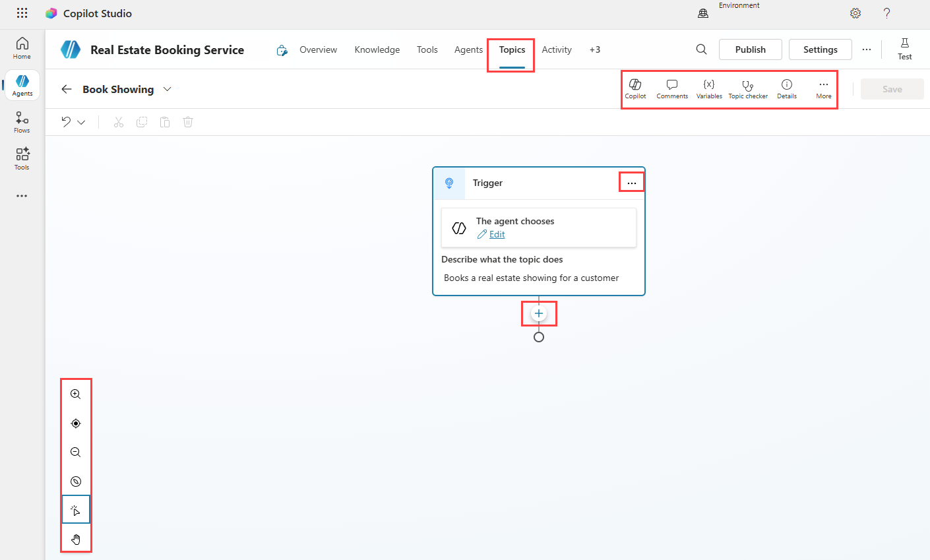
Task: Expand the undo history dropdown
Action: point(81,122)
